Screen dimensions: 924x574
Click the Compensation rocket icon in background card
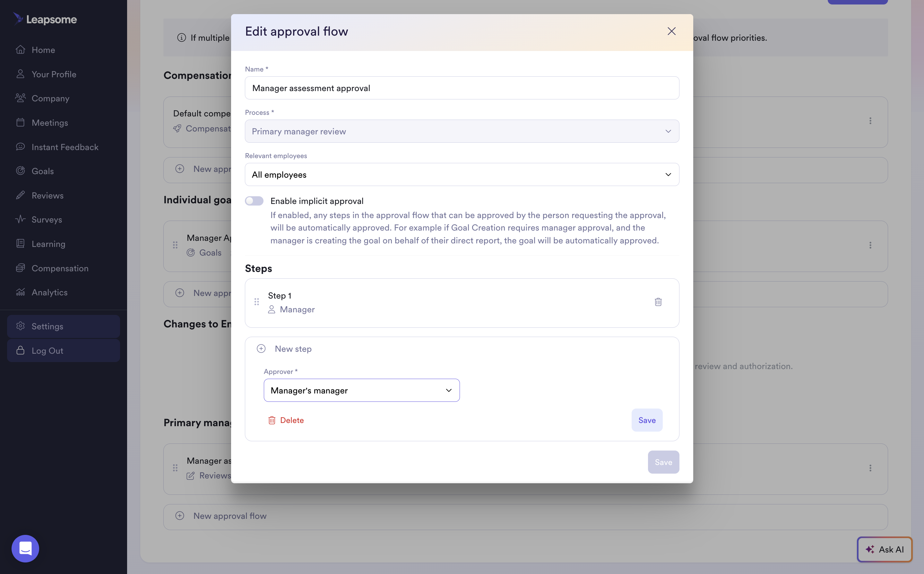[177, 128]
